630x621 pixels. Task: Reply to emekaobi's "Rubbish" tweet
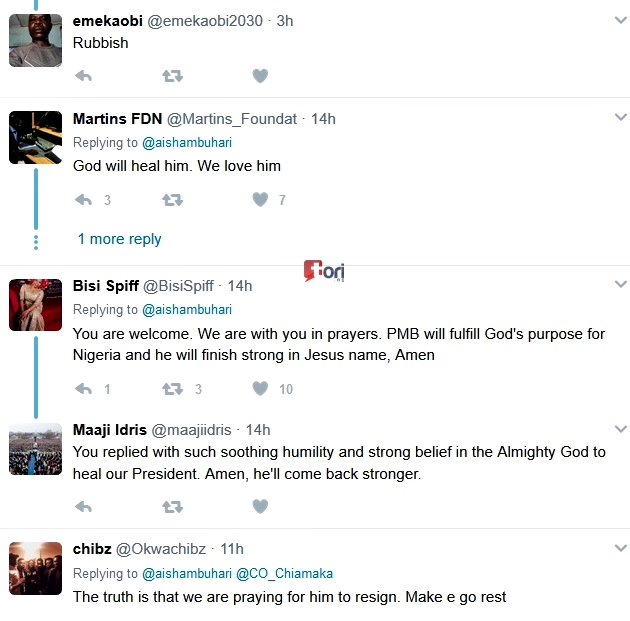[84, 75]
